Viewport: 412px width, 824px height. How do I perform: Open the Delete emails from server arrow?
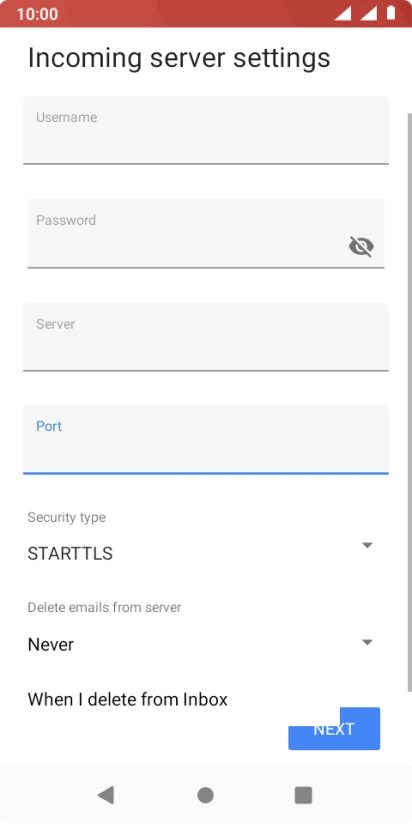coord(367,642)
